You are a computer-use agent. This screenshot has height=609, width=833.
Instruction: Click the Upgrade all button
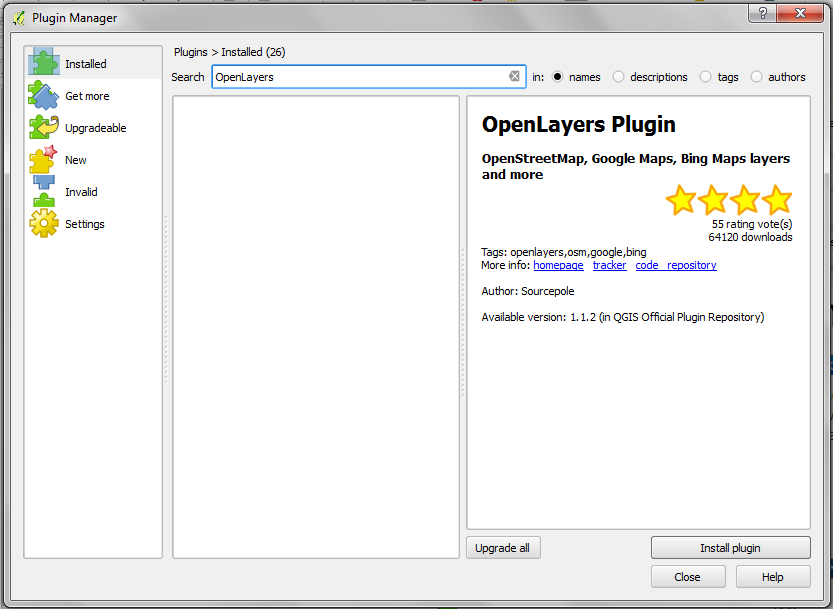tap(503, 548)
